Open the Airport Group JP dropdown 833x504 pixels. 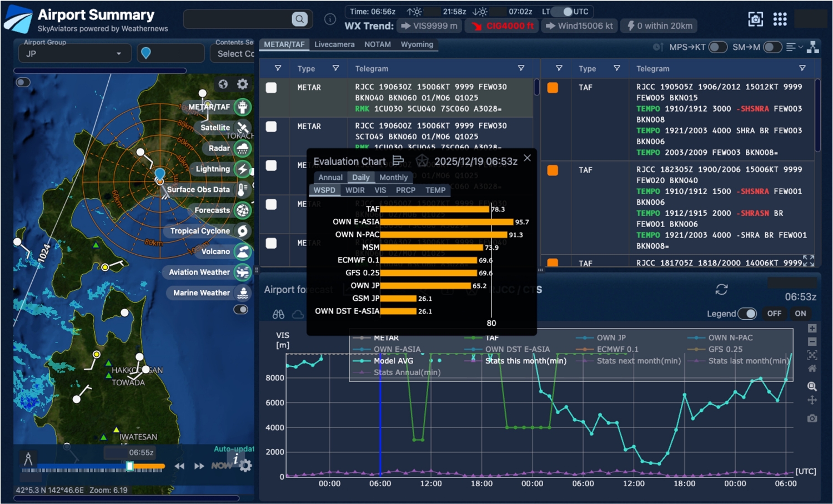(x=74, y=54)
